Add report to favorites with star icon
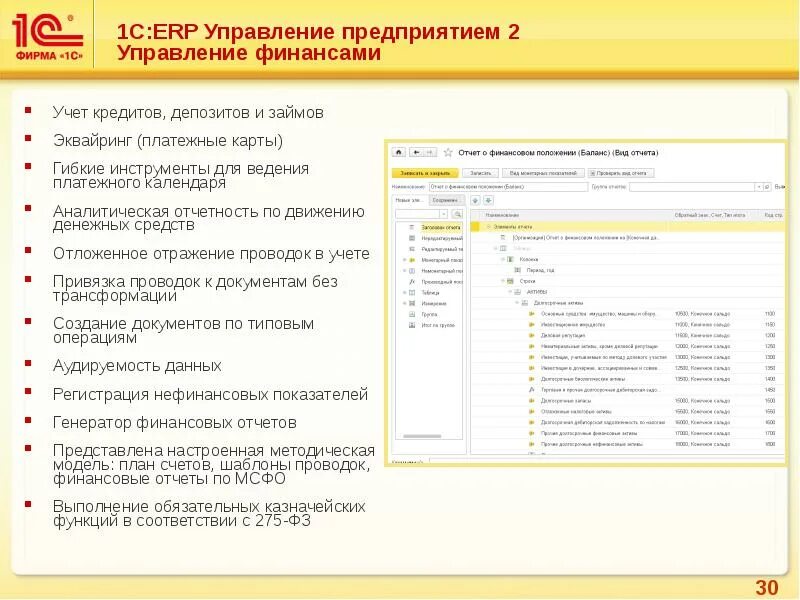The image size is (800, 600). [448, 152]
